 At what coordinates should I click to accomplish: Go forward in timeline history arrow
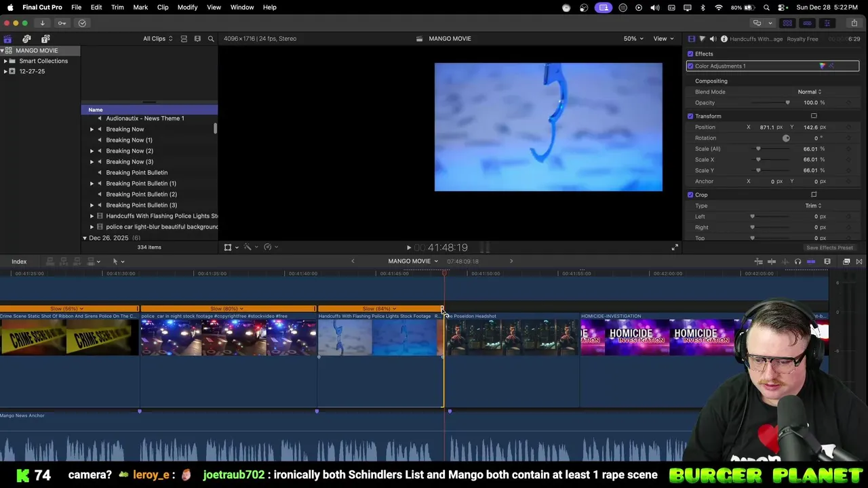(x=511, y=262)
